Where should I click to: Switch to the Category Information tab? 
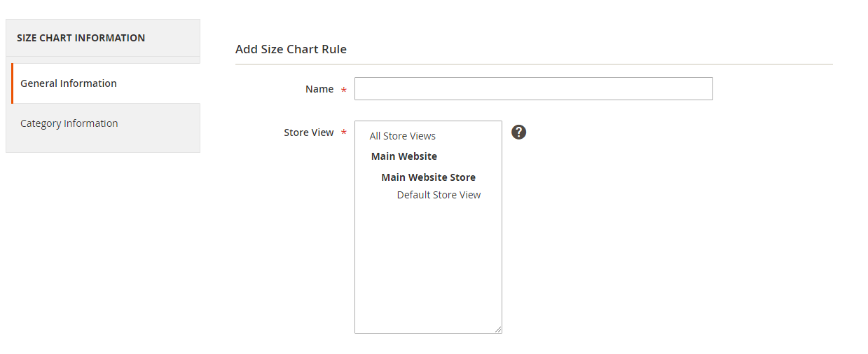click(x=69, y=123)
